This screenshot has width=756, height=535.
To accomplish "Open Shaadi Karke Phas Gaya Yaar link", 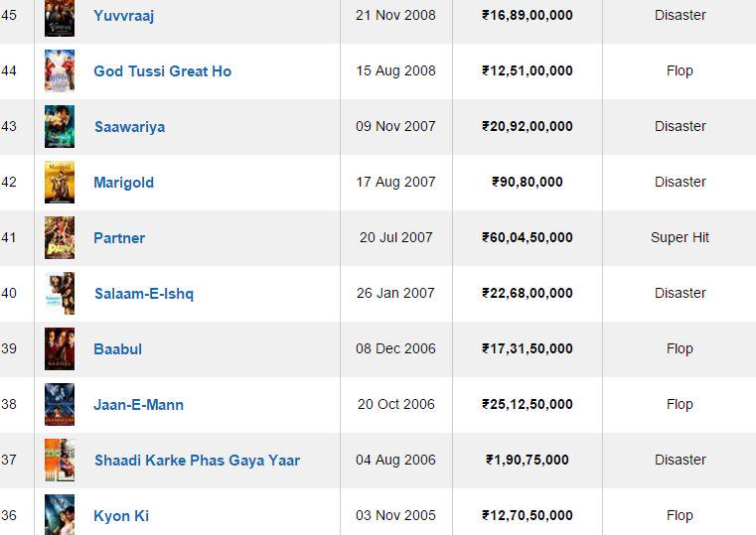I will 197,461.
